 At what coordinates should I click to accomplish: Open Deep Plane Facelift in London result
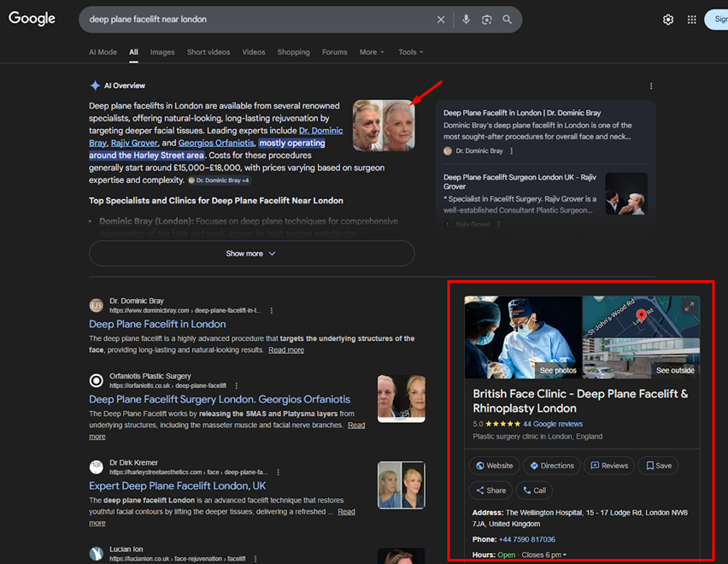[157, 325]
